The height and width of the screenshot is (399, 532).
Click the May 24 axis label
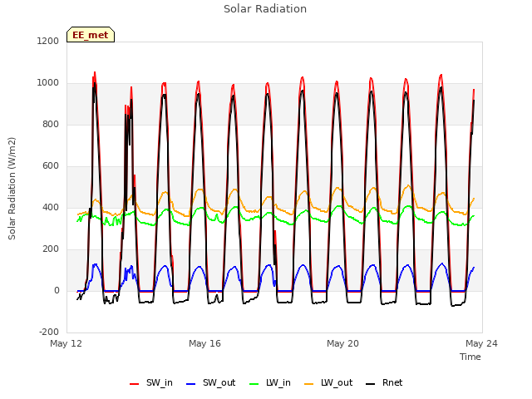point(481,343)
